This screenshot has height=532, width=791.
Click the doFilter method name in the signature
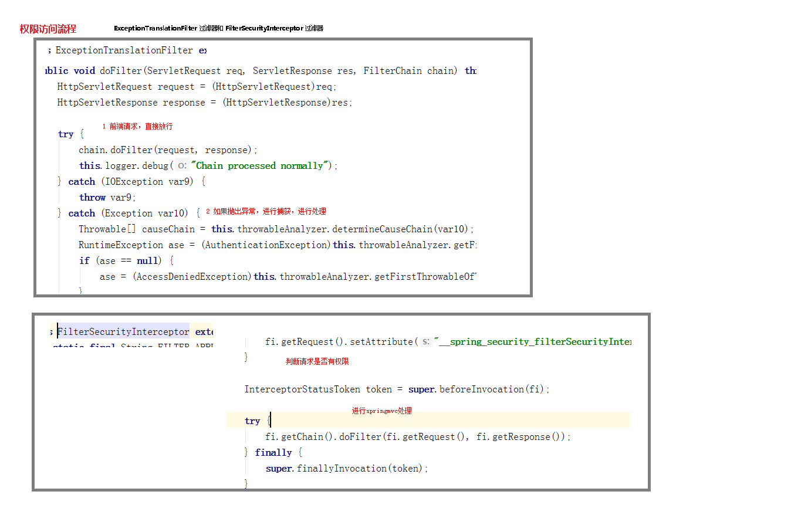pyautogui.click(x=120, y=70)
